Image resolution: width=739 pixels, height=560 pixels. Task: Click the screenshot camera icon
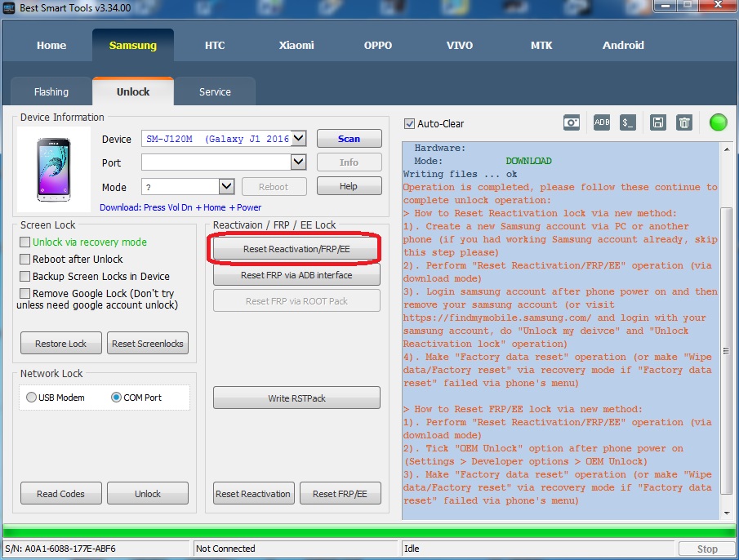571,122
